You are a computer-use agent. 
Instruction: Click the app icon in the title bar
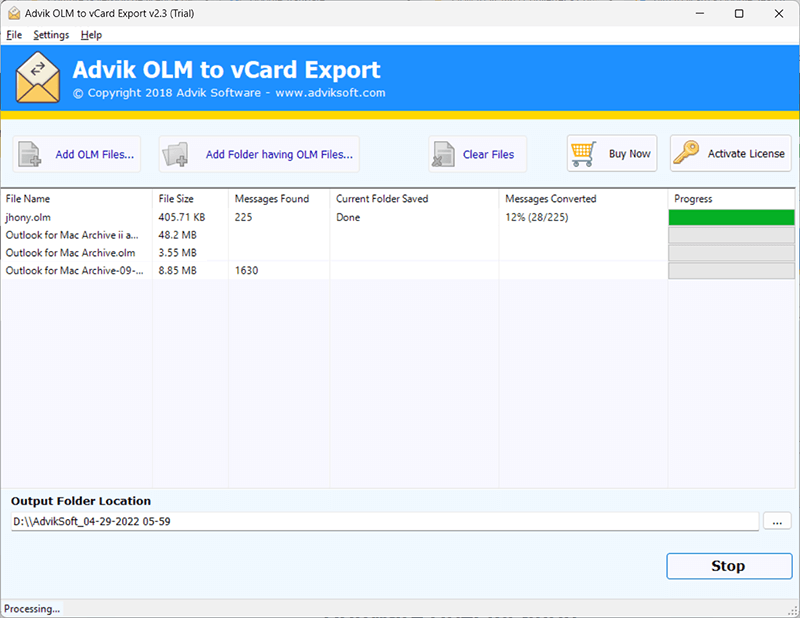(x=14, y=13)
